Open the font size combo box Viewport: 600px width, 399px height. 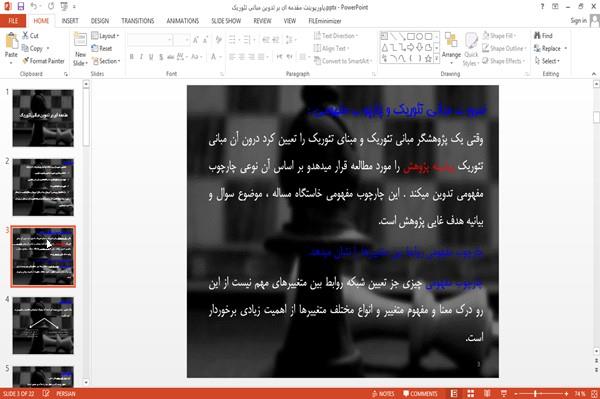[x=181, y=40]
